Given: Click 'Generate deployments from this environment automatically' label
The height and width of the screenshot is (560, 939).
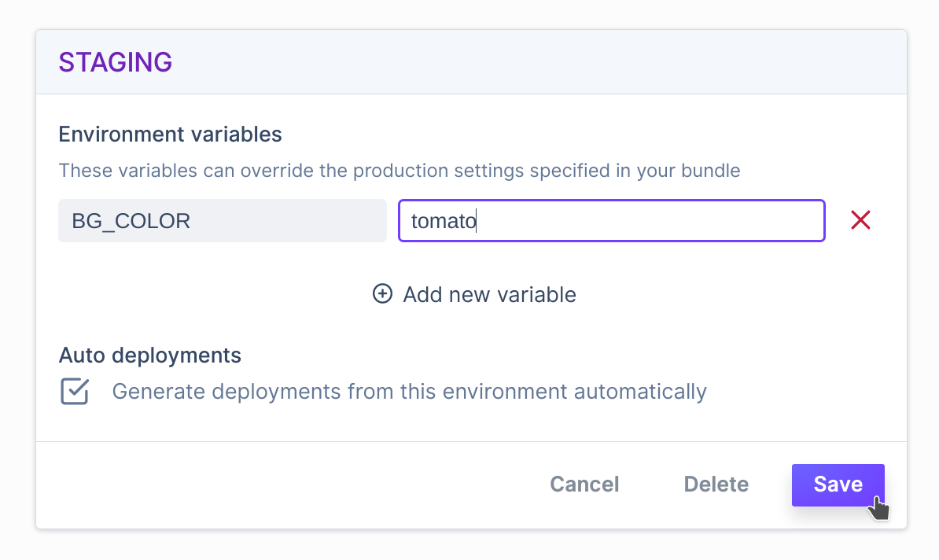Looking at the screenshot, I should [x=409, y=391].
